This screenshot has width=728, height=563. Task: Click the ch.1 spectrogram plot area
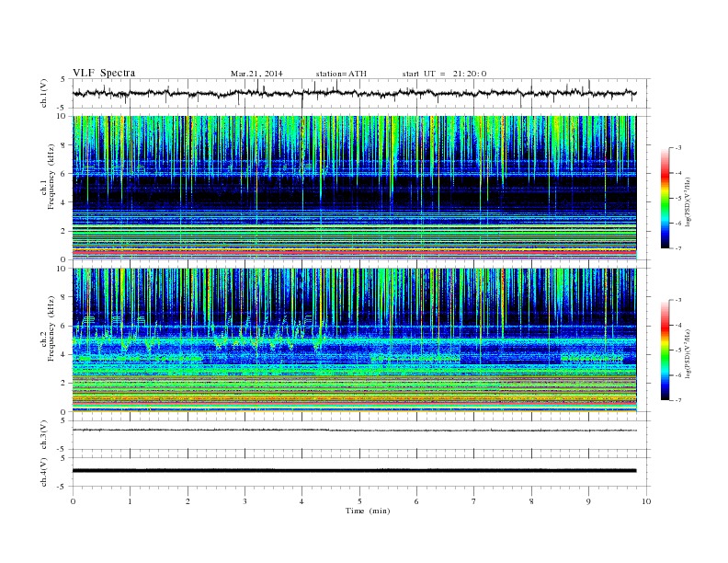(354, 188)
